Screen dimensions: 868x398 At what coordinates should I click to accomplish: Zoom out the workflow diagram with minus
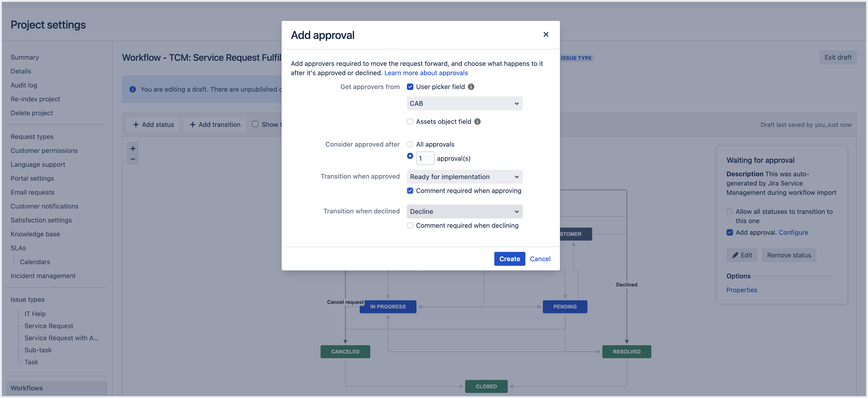coord(133,159)
